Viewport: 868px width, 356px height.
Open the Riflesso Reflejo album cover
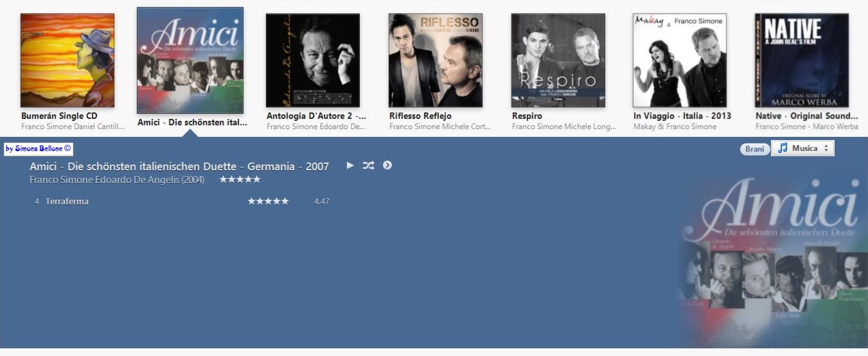(x=436, y=60)
